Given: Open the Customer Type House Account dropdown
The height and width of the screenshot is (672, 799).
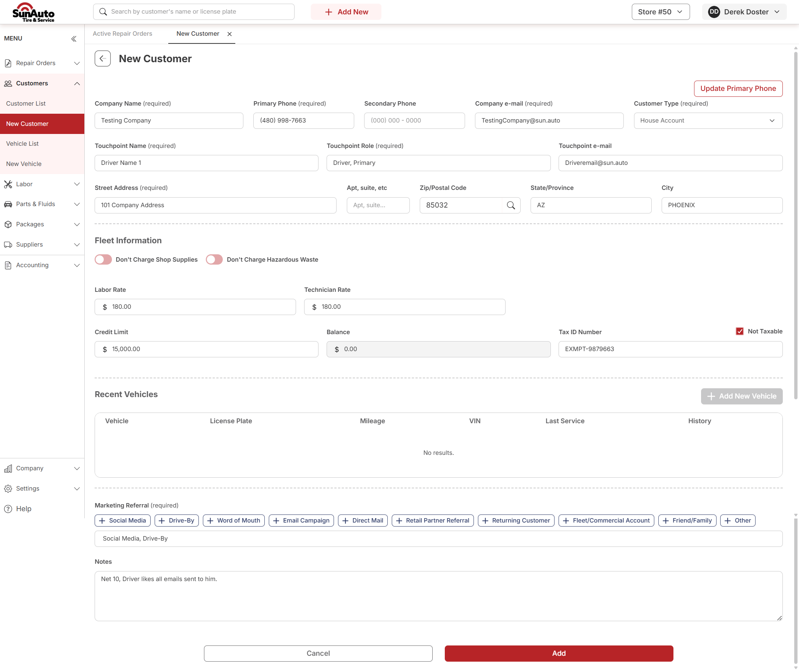Looking at the screenshot, I should [x=708, y=121].
